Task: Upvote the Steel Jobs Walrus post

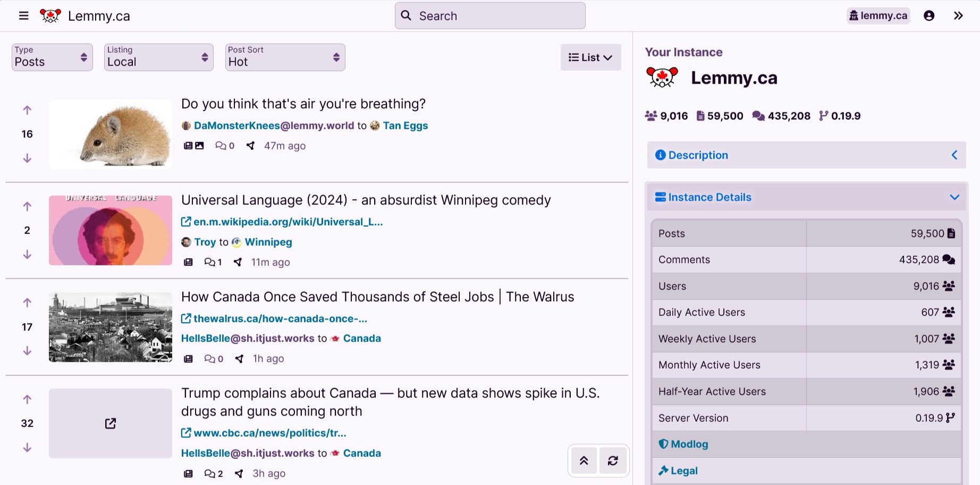Action: coord(27,303)
